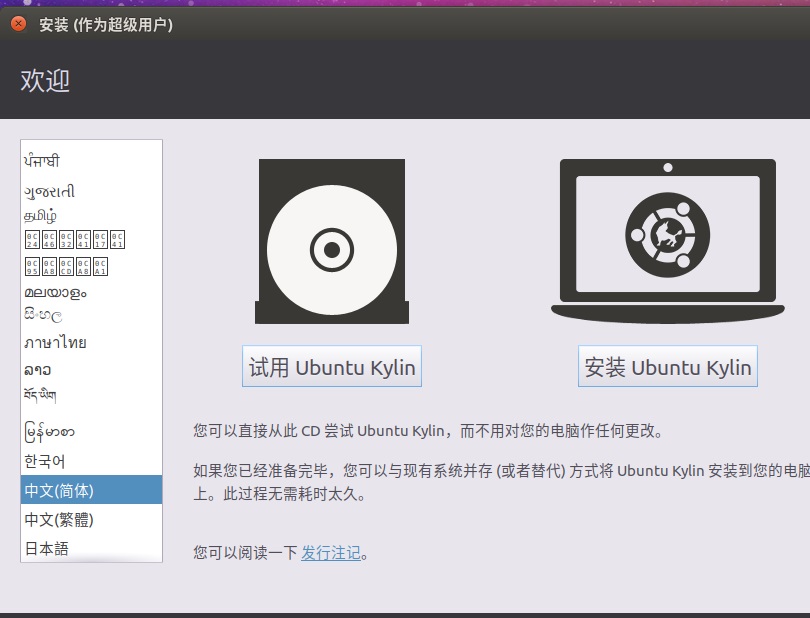Pick ภาษาไทย (Thai) from the language list
The image size is (810, 618).
coord(55,342)
